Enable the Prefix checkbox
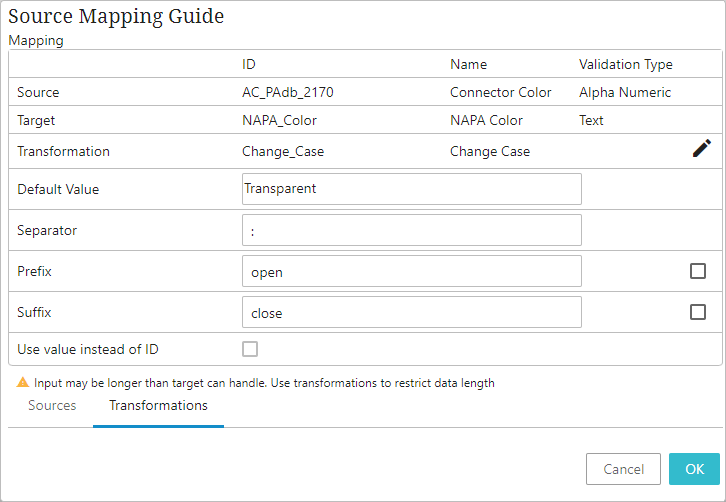The height and width of the screenshot is (502, 726). (x=698, y=271)
